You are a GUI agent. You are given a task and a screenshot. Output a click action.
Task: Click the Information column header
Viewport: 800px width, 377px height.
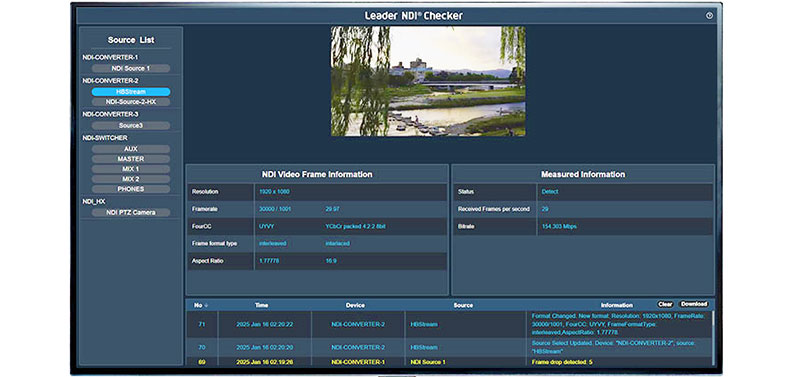(x=617, y=305)
